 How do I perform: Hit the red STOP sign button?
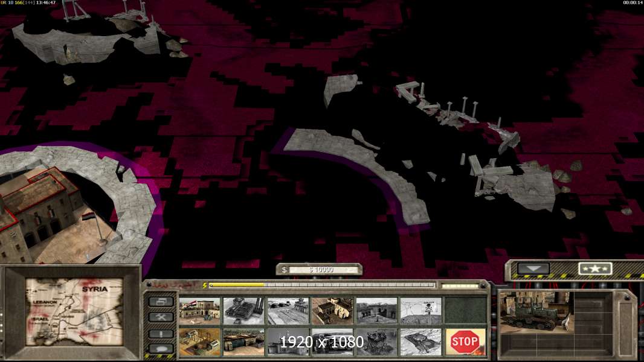[x=465, y=341]
